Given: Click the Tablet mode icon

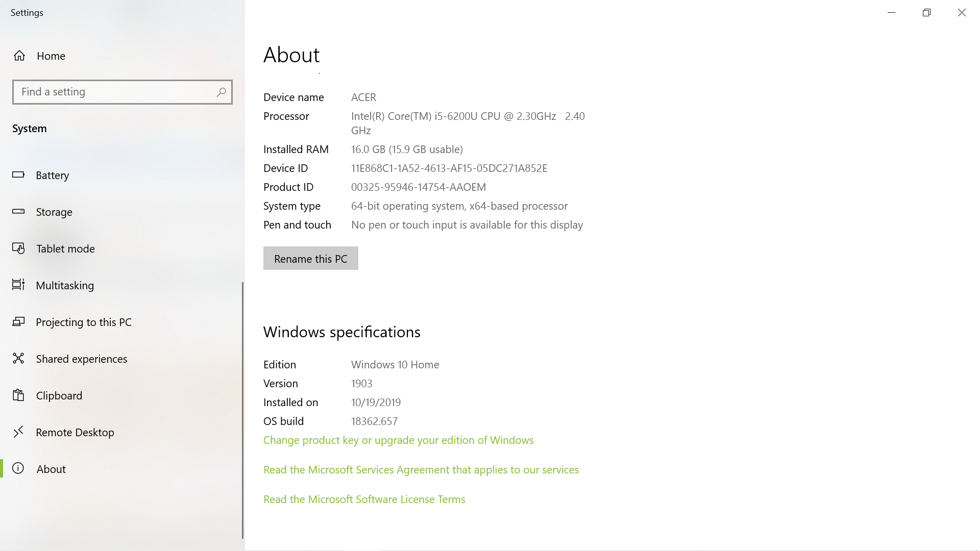Looking at the screenshot, I should point(18,248).
